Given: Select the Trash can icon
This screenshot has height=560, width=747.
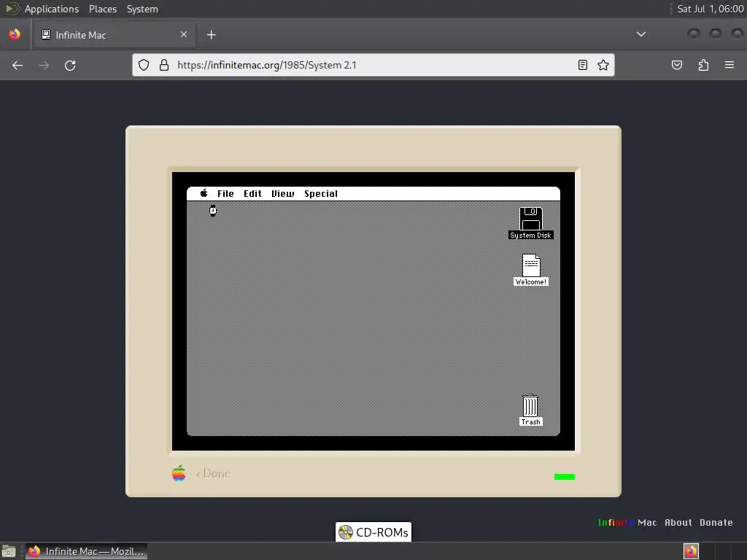Looking at the screenshot, I should pyautogui.click(x=531, y=410).
